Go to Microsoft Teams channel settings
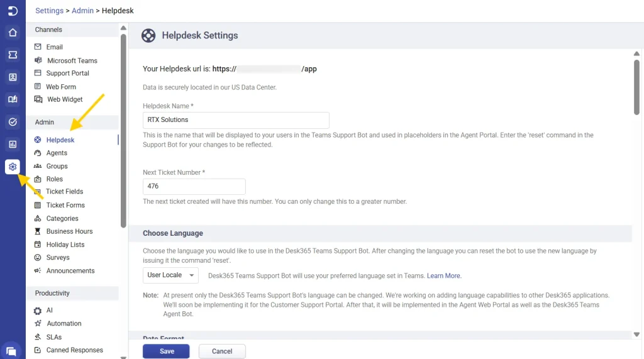644x359 pixels. [x=72, y=61]
